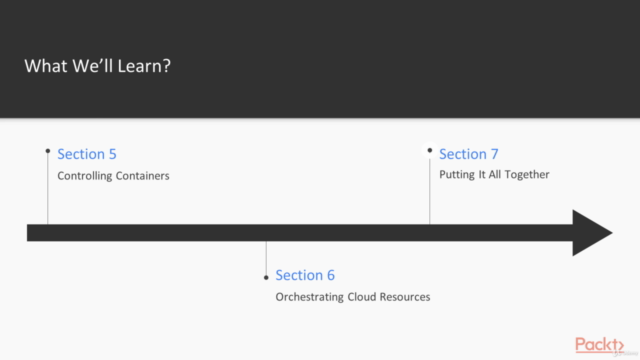Click 'Putting It All Together' text
Screen dimensions: 640x360
point(494,175)
